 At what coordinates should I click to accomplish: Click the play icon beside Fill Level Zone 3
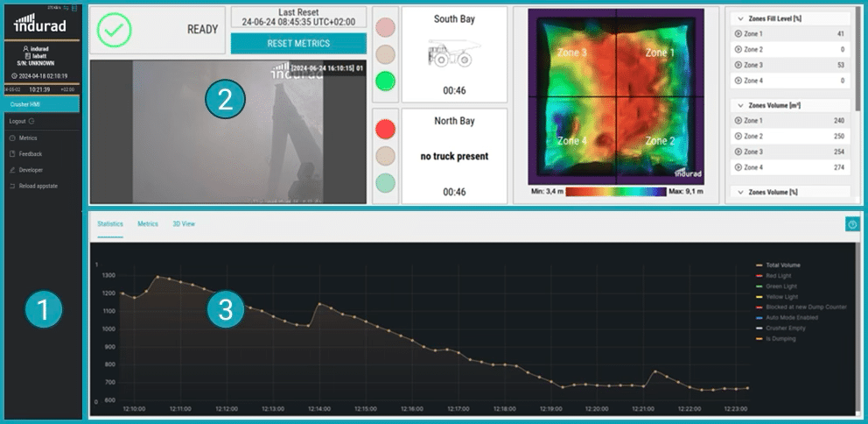(x=738, y=65)
